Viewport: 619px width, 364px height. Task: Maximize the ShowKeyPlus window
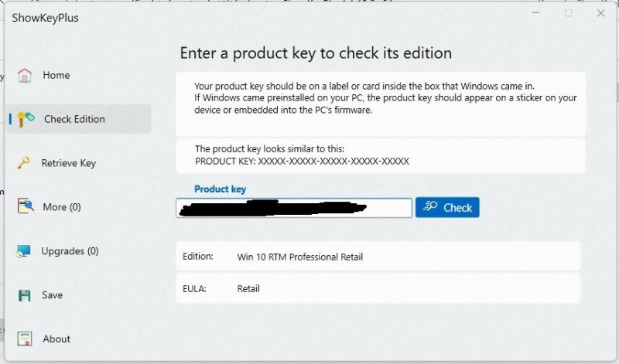568,13
